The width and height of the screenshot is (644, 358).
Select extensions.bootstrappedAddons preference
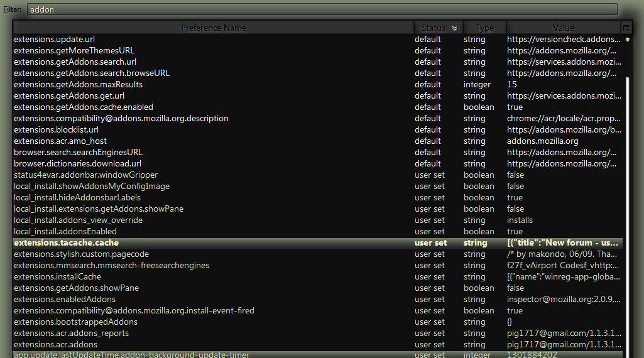point(318,322)
